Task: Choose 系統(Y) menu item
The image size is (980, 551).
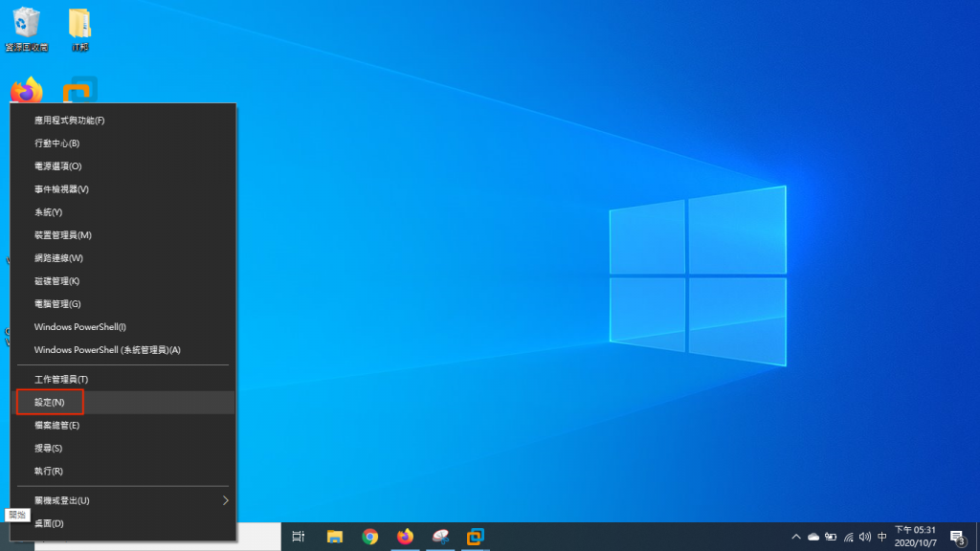Action: point(123,212)
